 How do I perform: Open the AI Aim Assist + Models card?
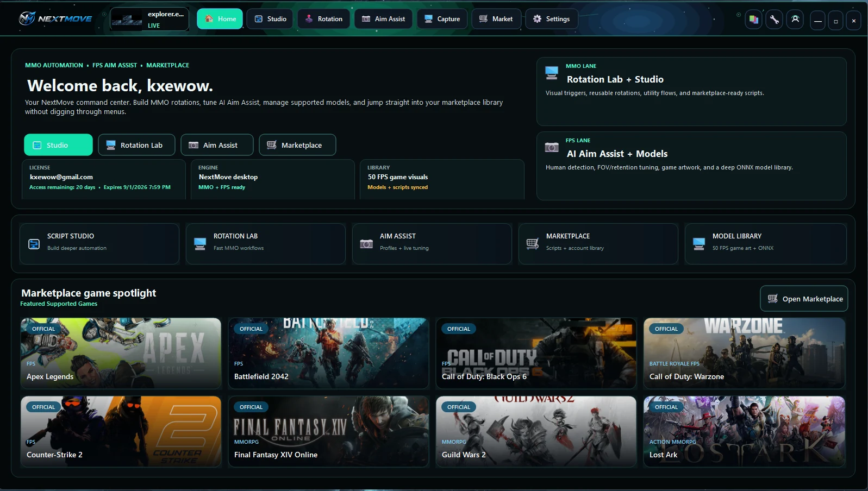(691, 166)
